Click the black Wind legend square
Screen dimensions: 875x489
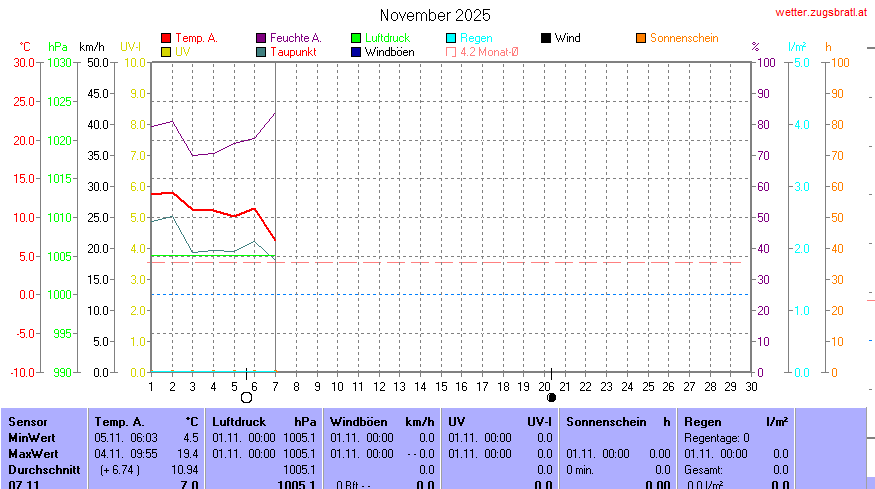click(x=546, y=38)
